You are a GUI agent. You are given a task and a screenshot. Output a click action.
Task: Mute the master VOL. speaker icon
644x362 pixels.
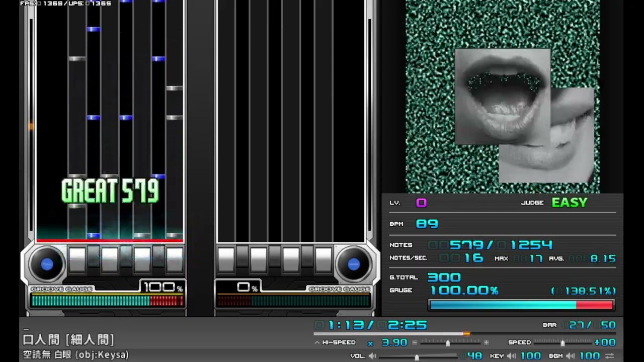click(372, 356)
